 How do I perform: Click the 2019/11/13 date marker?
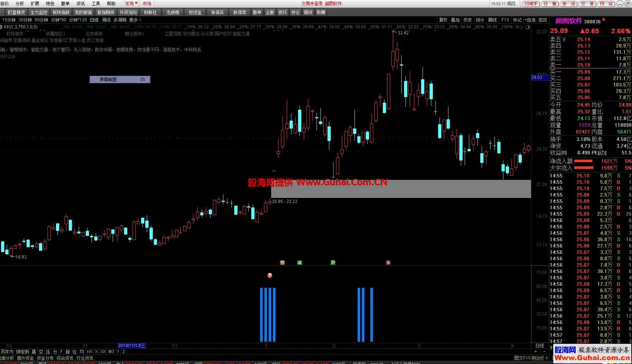point(132,346)
